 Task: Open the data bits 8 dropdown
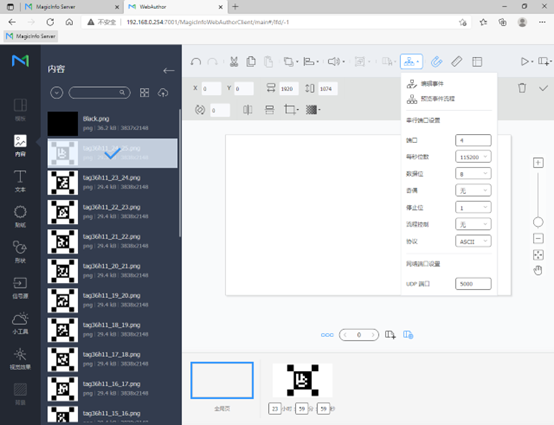tap(473, 173)
